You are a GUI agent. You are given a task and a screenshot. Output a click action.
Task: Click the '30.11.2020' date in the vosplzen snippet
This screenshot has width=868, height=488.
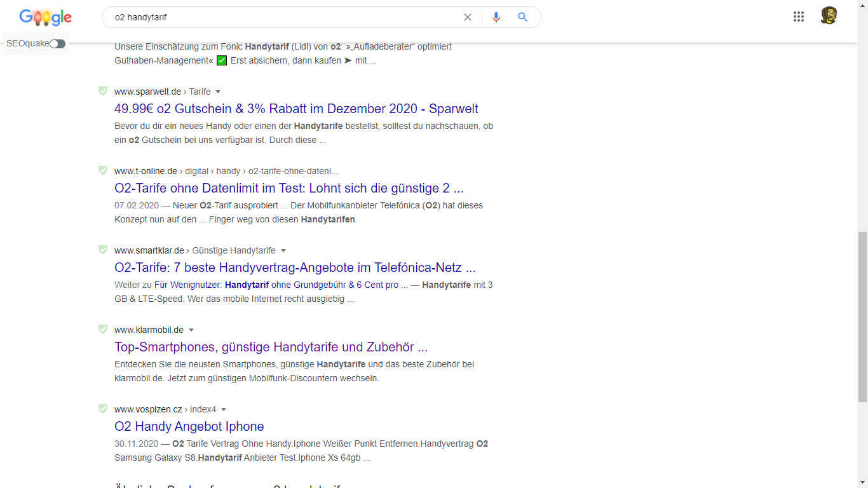click(137, 444)
